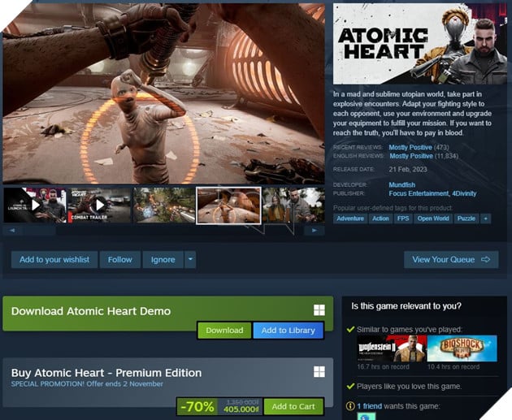
Task: Click the info icon beside friend text
Action: pyautogui.click(x=350, y=406)
